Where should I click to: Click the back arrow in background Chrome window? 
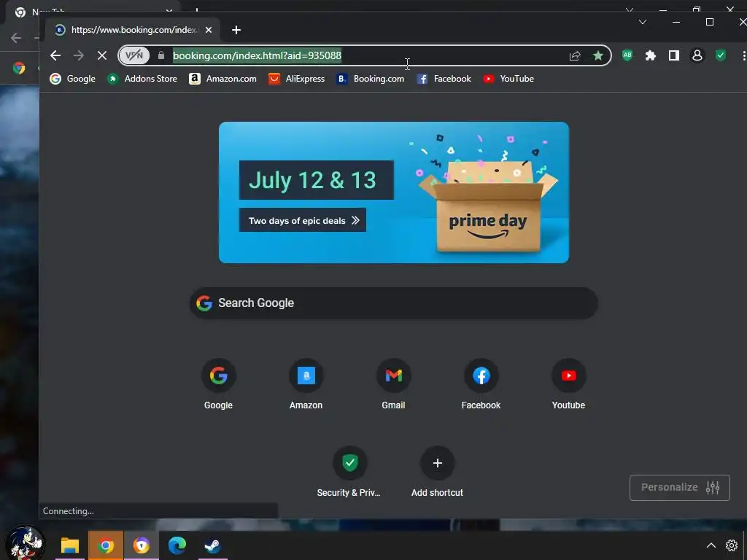tap(16, 38)
